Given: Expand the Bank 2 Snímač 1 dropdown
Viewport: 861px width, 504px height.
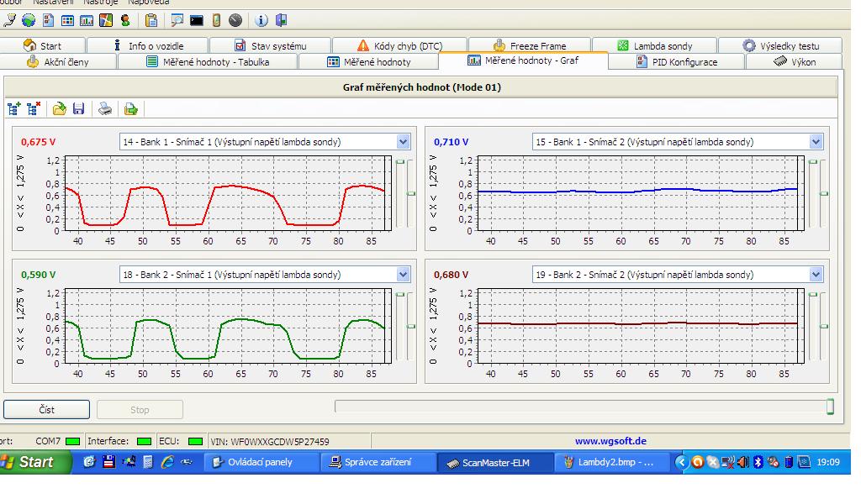Looking at the screenshot, I should coord(403,275).
